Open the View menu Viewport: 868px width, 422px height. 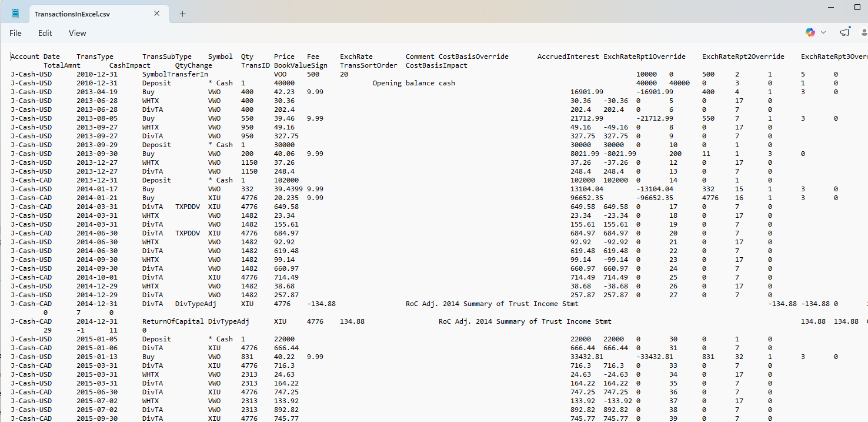tap(77, 33)
